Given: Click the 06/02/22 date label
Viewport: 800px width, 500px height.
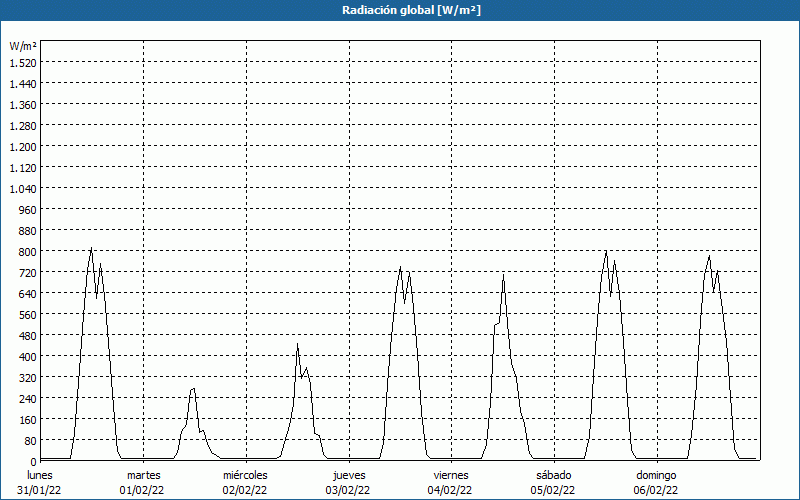Looking at the screenshot, I should tap(656, 490).
